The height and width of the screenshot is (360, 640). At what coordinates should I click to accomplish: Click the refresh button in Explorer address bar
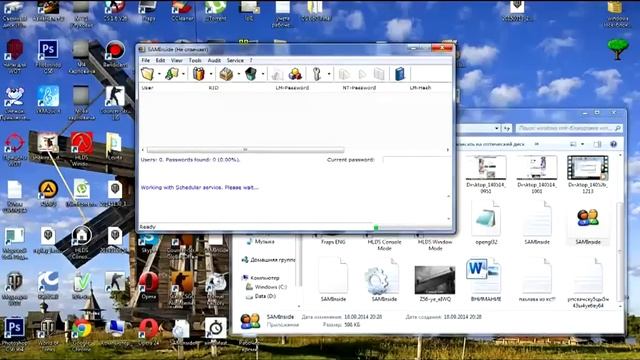click(507, 128)
